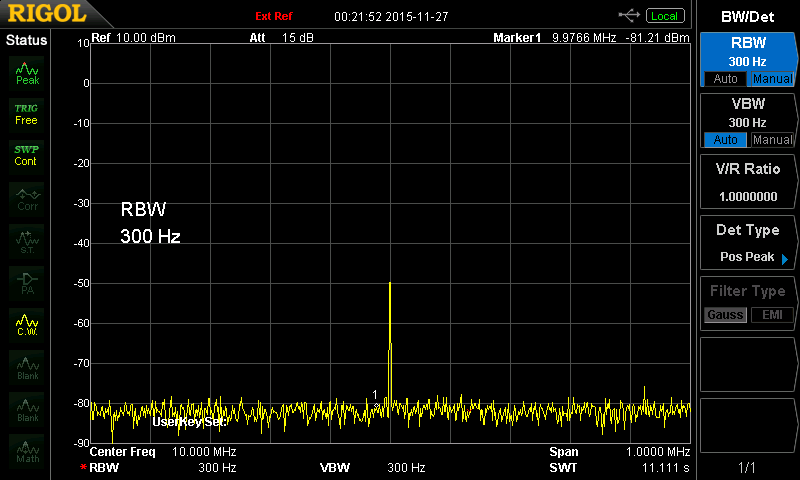Click the date and time readout

click(x=391, y=17)
